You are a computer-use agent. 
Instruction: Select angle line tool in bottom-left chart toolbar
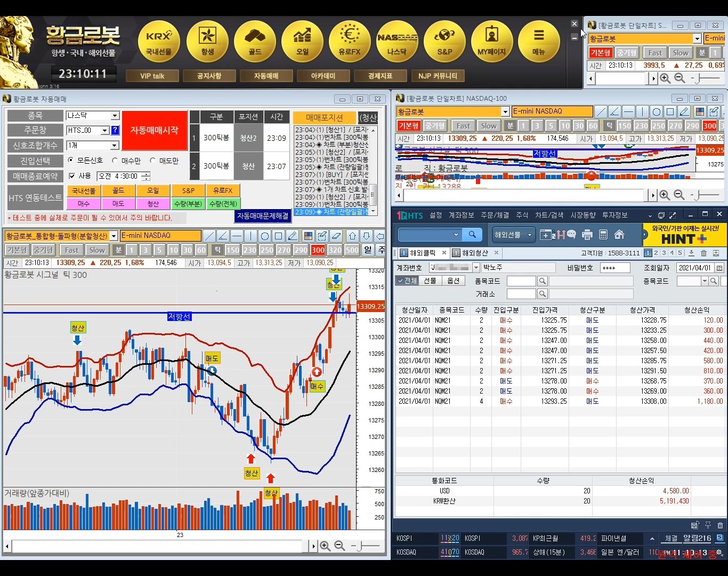coord(223,236)
